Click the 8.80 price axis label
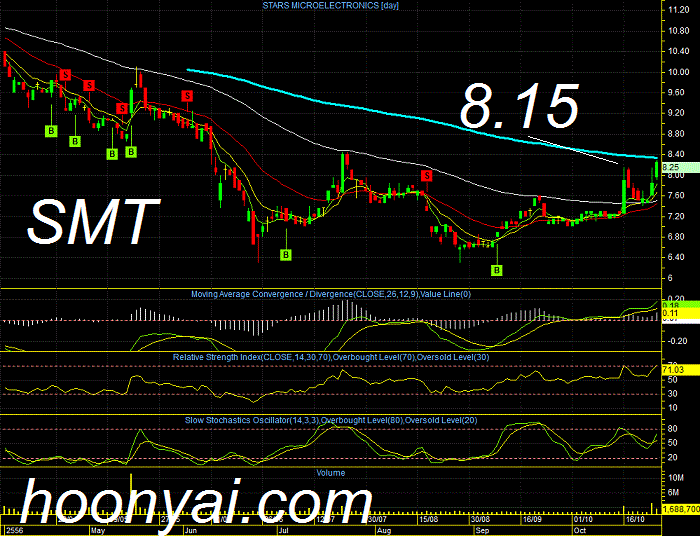The height and width of the screenshot is (536, 700). (678, 134)
